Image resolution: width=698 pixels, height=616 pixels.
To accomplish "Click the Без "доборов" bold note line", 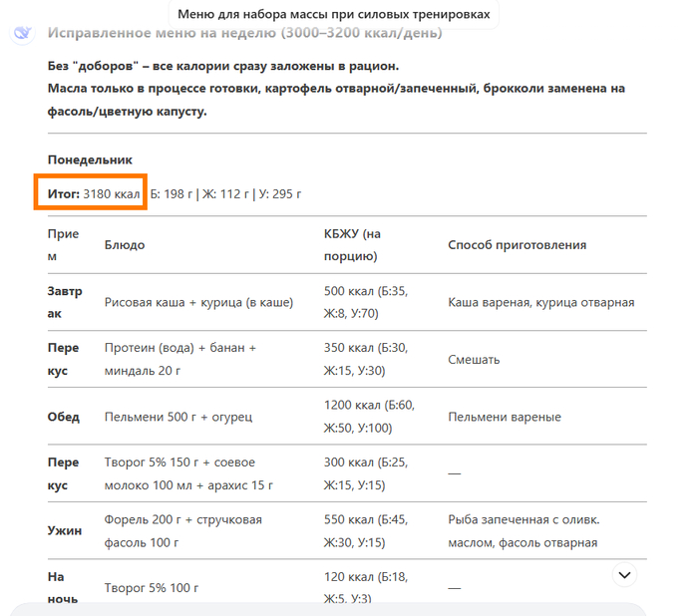I will coord(223,66).
